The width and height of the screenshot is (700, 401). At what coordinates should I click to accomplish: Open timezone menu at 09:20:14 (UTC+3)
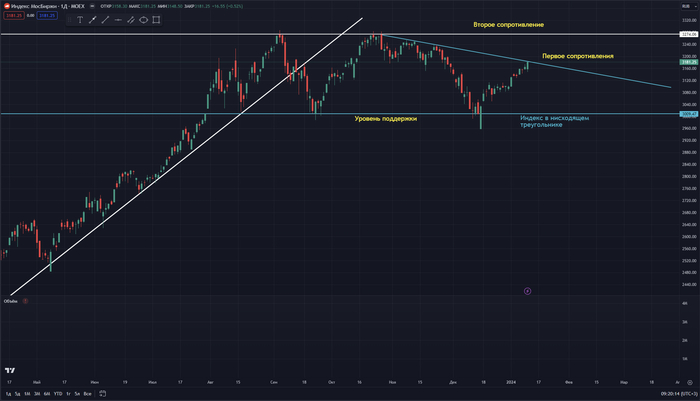click(679, 393)
